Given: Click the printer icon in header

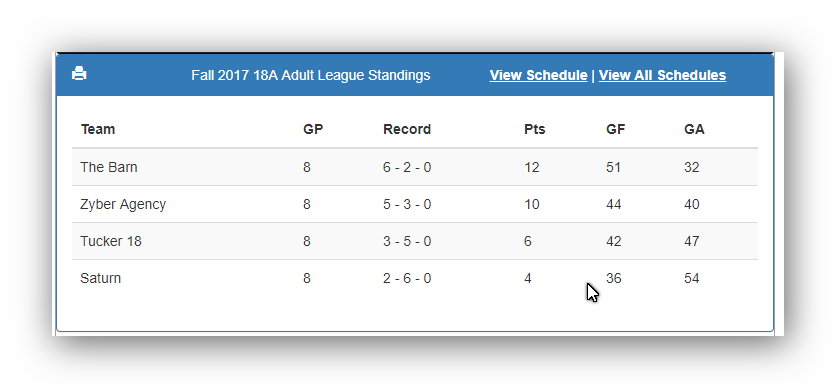Looking at the screenshot, I should click(x=79, y=74).
